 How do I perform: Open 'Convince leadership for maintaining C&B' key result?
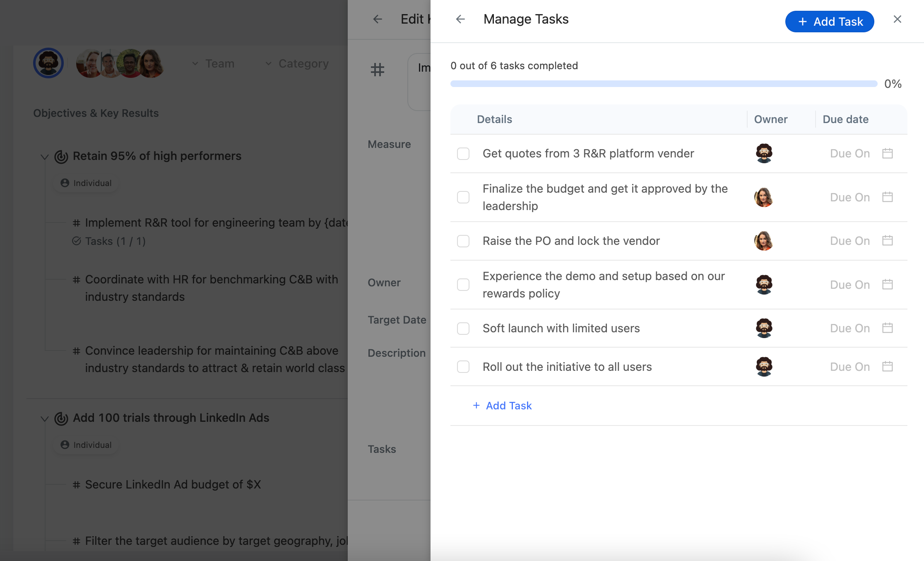coord(215,359)
